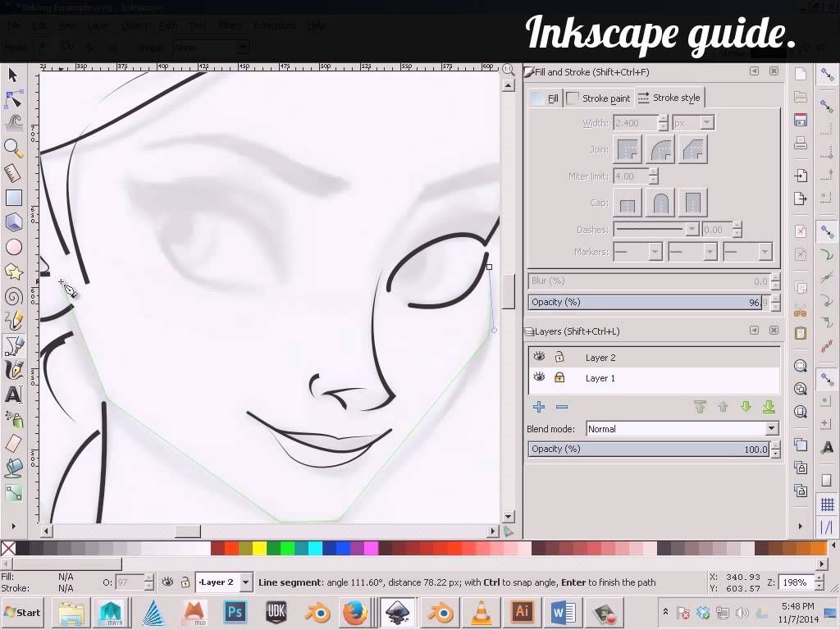Launch Adobe Illustrator from the taskbar
Image resolution: width=840 pixels, height=630 pixels.
(x=523, y=612)
